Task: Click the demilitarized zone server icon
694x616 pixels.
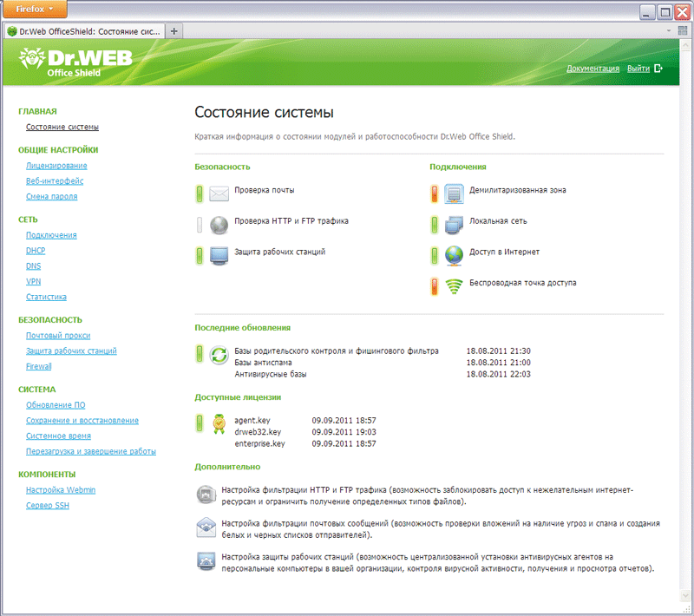Action: (454, 193)
